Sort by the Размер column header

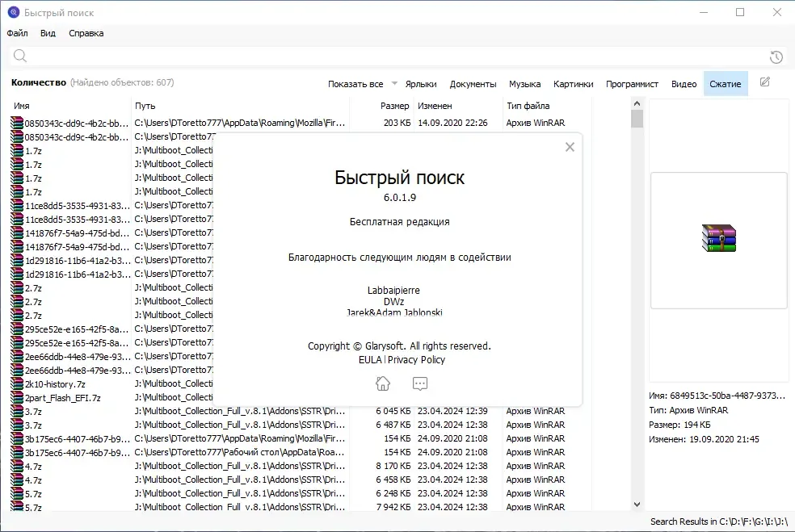(x=394, y=106)
